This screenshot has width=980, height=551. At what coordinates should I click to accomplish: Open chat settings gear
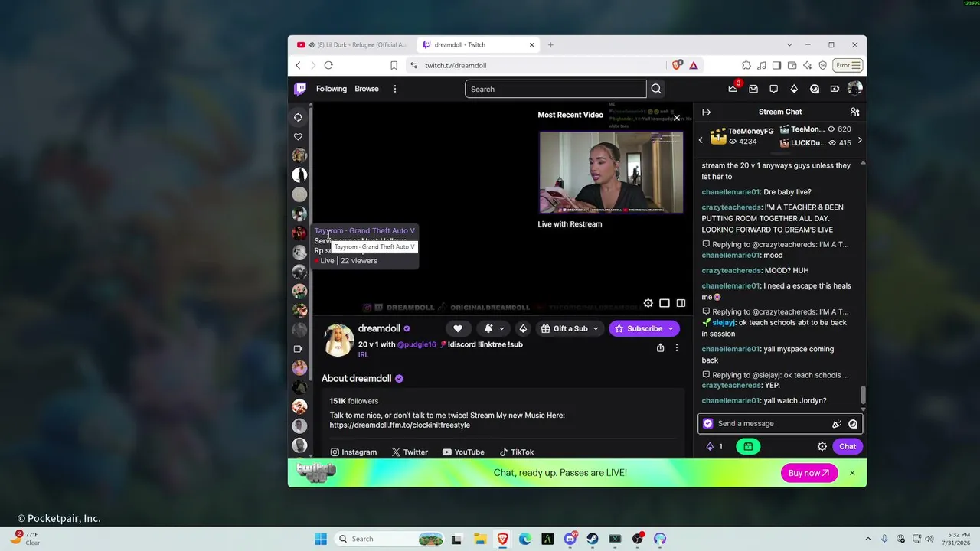pos(822,446)
